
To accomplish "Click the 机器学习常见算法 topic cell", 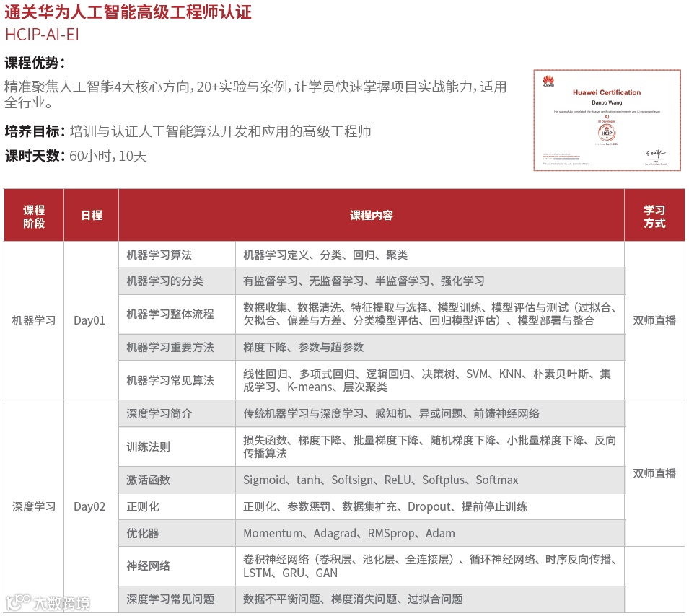I will point(177,381).
